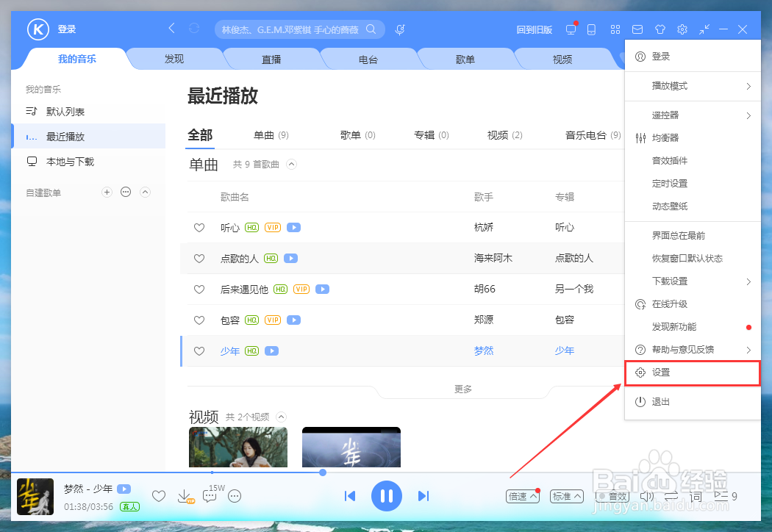Click the 更多 link below the song list
Viewport: 772px width, 532px height.
(x=462, y=389)
